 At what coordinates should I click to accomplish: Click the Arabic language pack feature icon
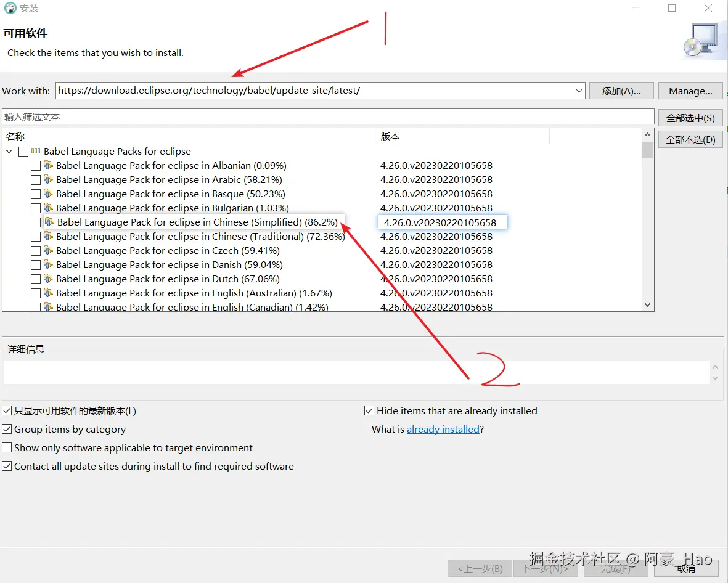click(48, 179)
